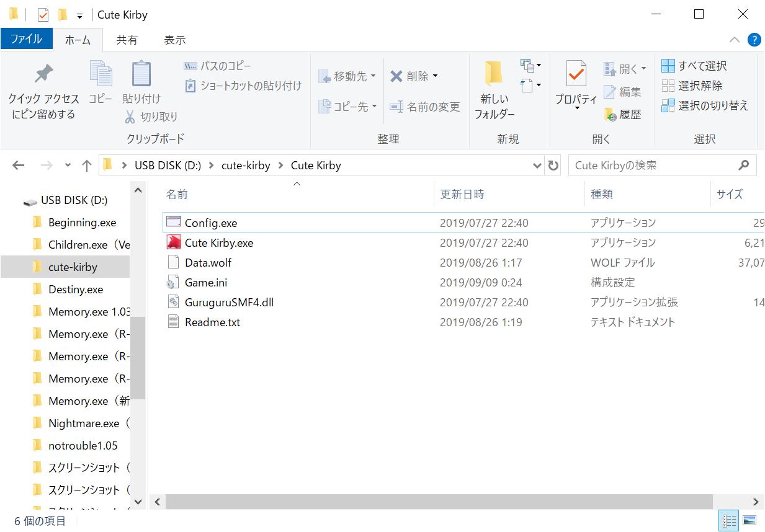Viewport: 765px width, 532px height.
Task: Click the 名前の変更 button
Action: click(425, 107)
